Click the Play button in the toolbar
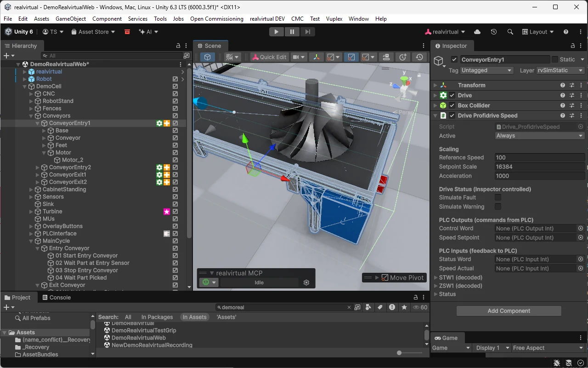This screenshot has width=588, height=368. [x=276, y=32]
